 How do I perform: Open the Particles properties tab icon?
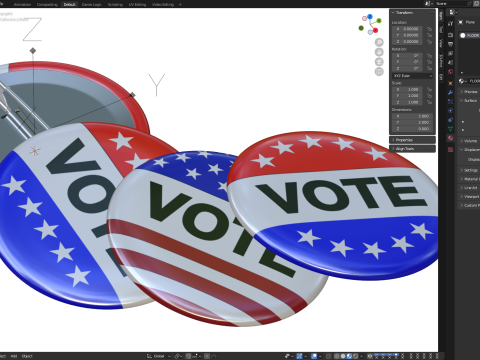point(450,101)
